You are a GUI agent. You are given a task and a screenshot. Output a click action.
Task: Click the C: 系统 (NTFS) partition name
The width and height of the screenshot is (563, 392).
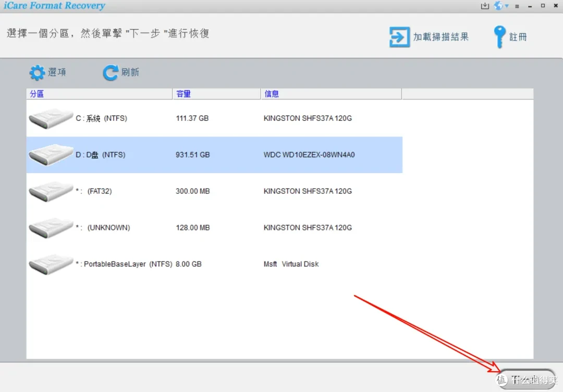click(x=101, y=118)
